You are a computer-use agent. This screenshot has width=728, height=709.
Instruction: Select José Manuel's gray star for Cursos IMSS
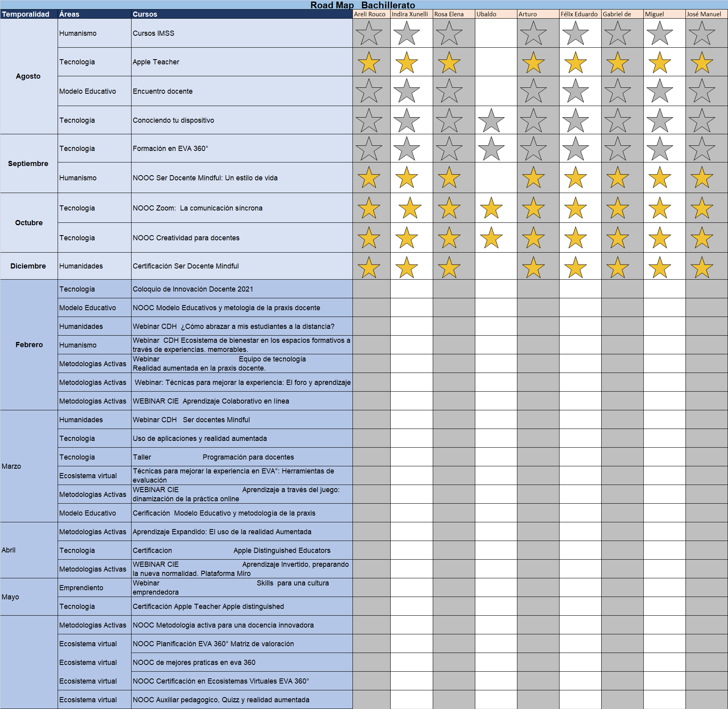[x=702, y=33]
